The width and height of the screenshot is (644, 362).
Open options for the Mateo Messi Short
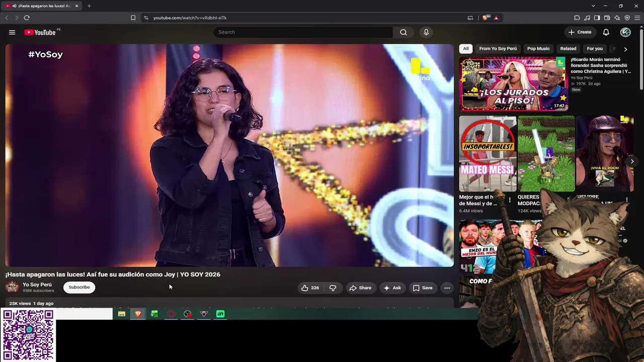click(510, 200)
